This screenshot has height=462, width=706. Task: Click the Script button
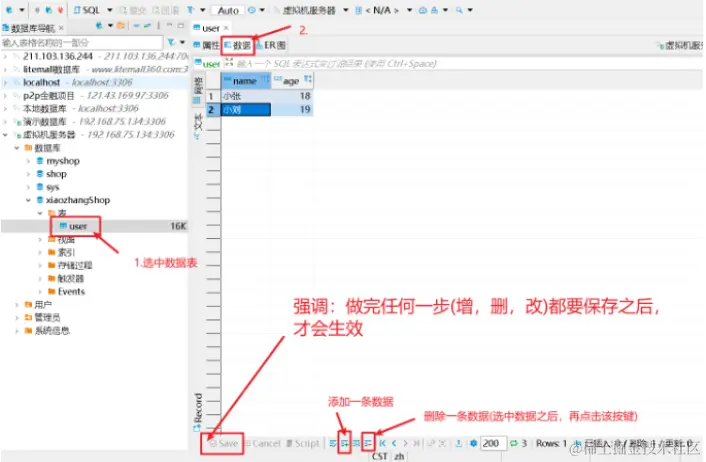point(303,443)
